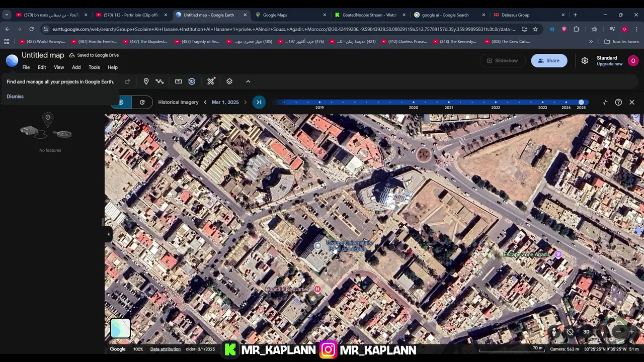Screen dimensions: 644x362
Task: Open the tab search dropdown arrow
Action: [7, 15]
